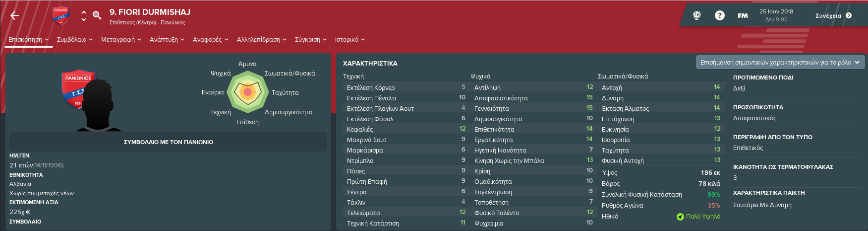Open the help question mark icon

coord(720,15)
